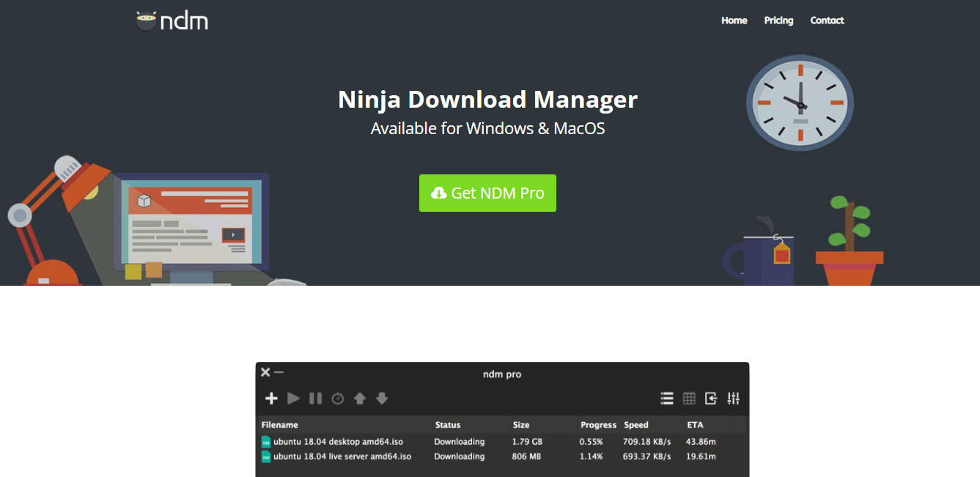Open the Contact nav link
The width and height of the screenshot is (980, 477).
click(x=828, y=21)
